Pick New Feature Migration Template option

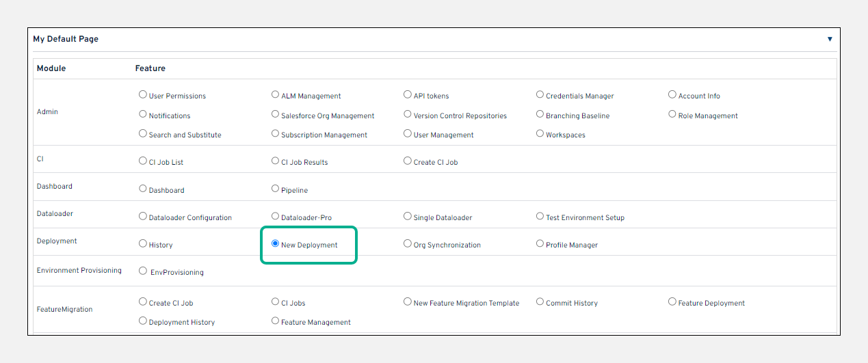[x=408, y=301]
